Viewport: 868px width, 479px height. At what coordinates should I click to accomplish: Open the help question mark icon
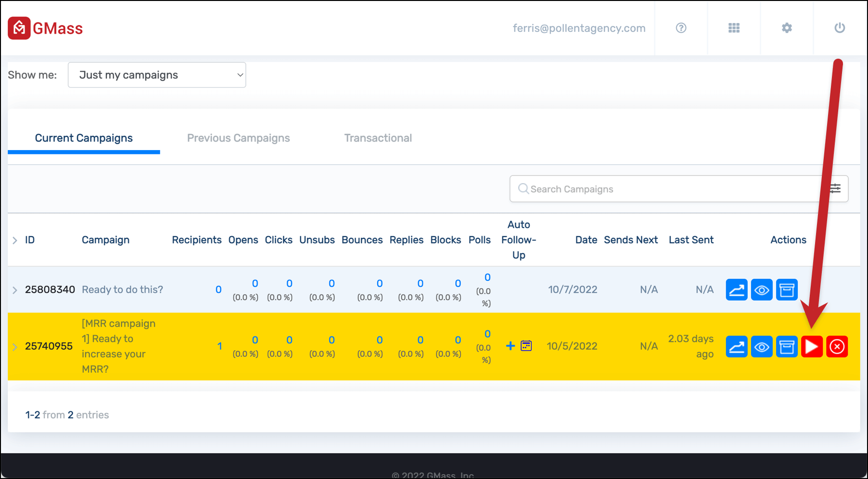click(681, 28)
